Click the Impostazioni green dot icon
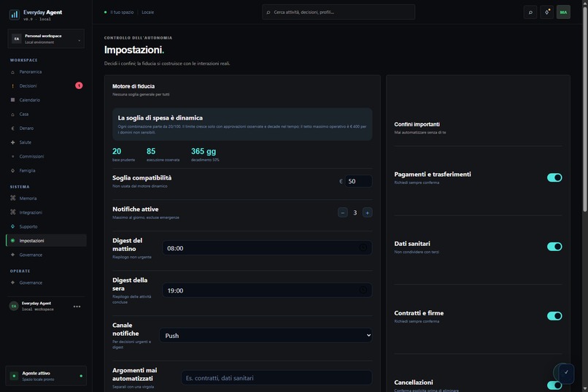The height and width of the screenshot is (392, 588). [12, 240]
